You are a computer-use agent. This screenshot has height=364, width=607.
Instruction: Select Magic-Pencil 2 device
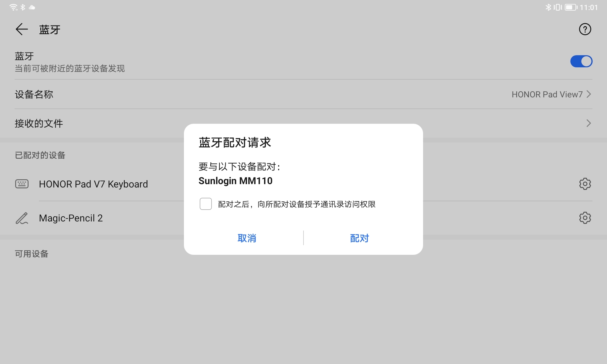71,218
